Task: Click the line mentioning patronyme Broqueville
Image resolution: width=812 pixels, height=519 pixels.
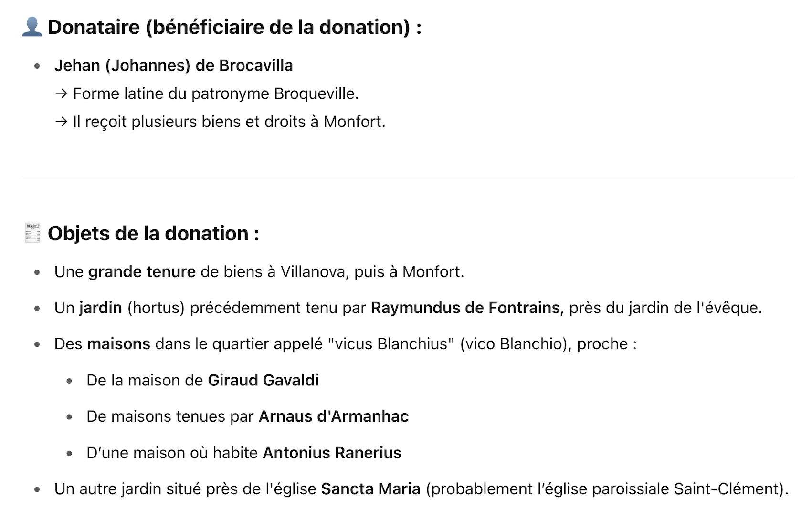Action: click(x=206, y=93)
